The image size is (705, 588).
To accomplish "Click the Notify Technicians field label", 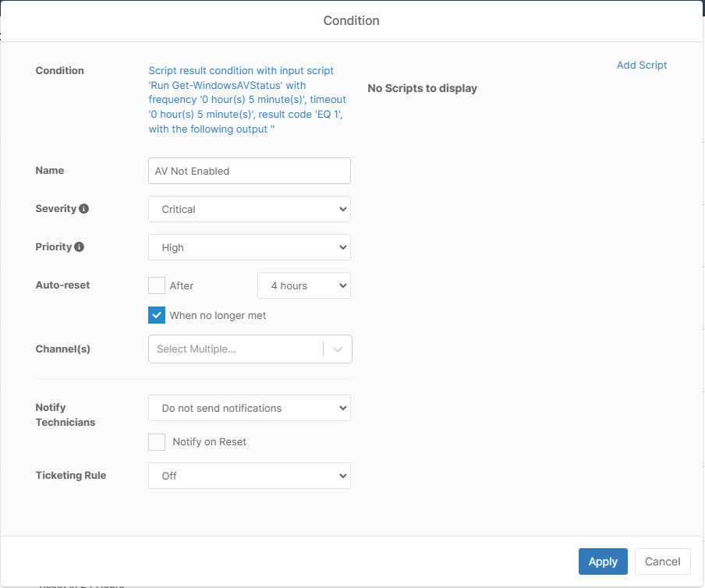I will pyautogui.click(x=66, y=415).
